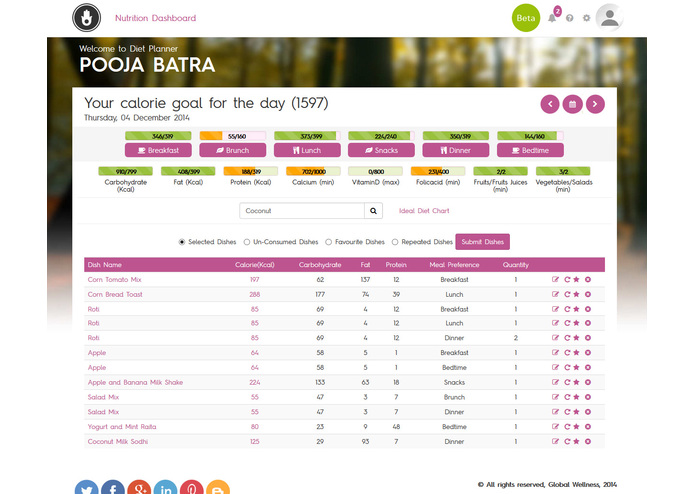Open Facebook social icon
Image resolution: width=695 pixels, height=494 pixels.
pos(113,487)
